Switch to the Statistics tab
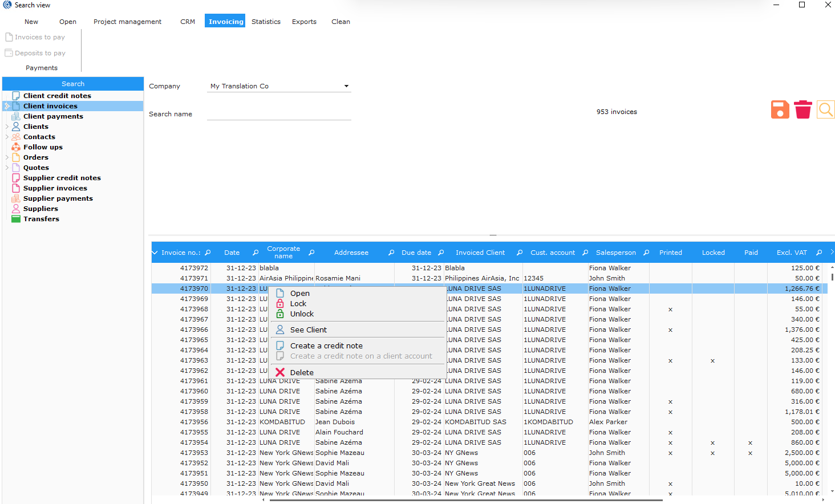 pos(266,22)
